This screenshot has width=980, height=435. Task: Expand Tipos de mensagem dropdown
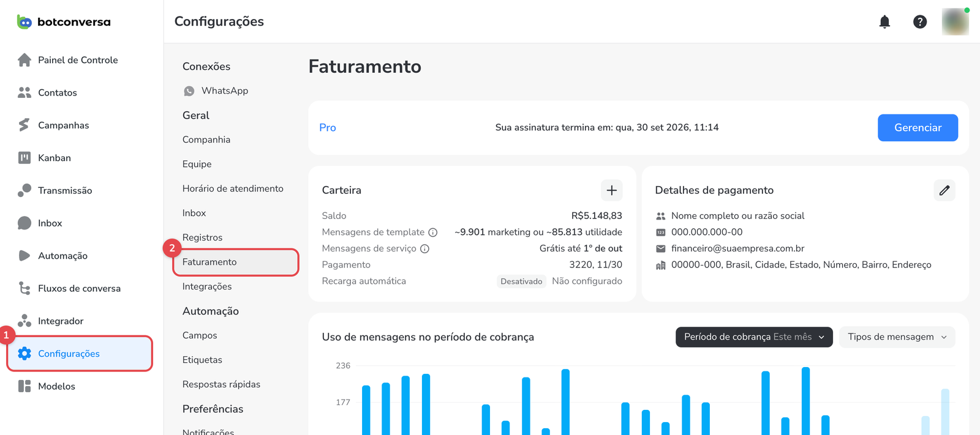tap(897, 337)
